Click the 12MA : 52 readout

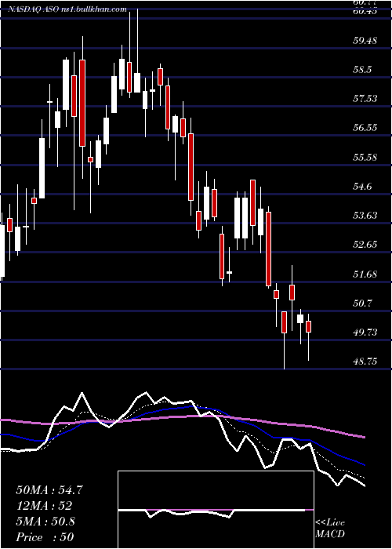click(44, 506)
